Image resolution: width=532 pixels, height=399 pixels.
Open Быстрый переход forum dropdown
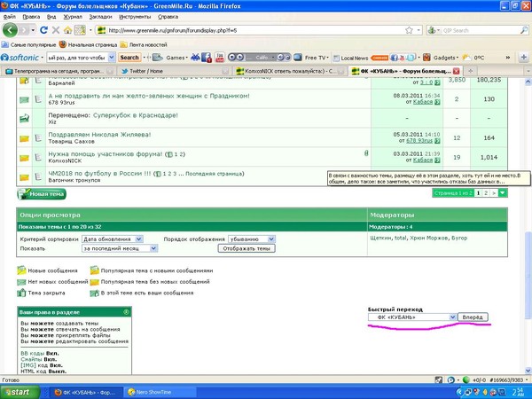pos(412,317)
